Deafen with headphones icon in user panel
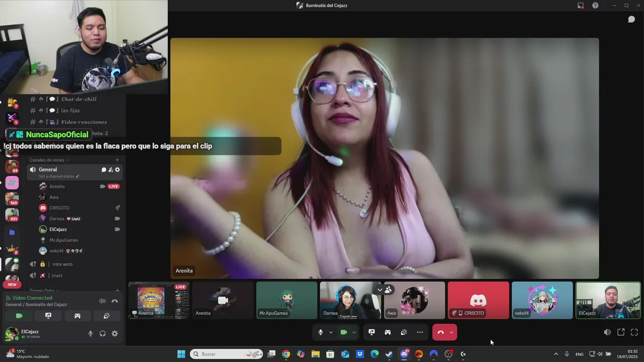Image resolution: width=644 pixels, height=362 pixels. tap(103, 333)
